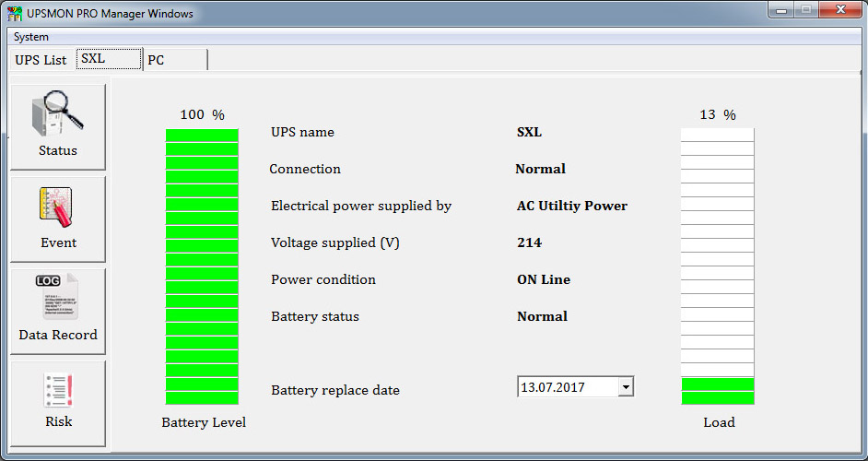
Task: Switch to the PC tab
Action: 175,60
